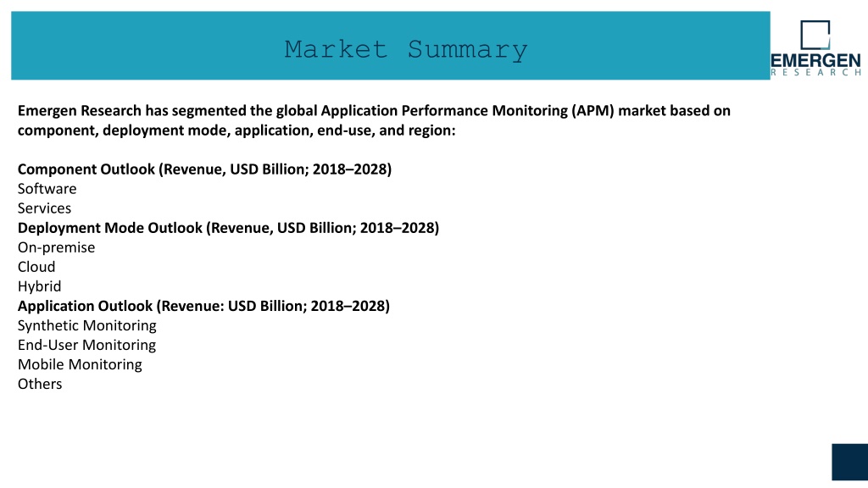Click the 'Component Outlook (Revenue, USD Billion; 2018–2028)' heading

[204, 169]
